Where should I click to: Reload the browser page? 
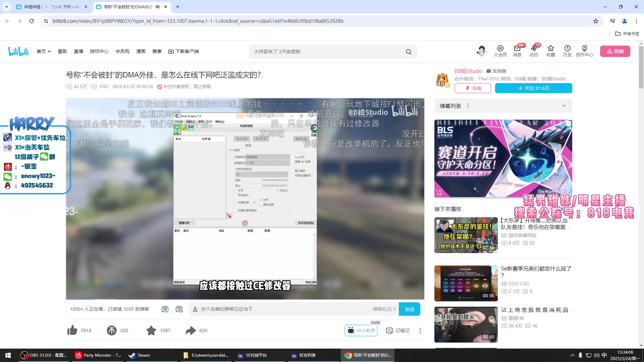coord(32,21)
